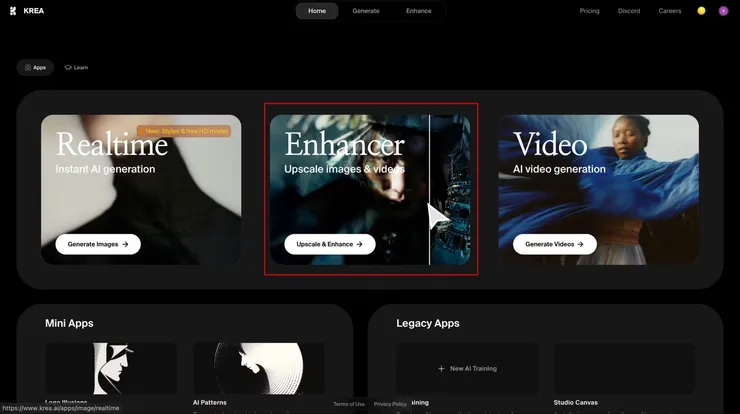Click the Upscale images & videos subtitle
The width and height of the screenshot is (740, 414).
[345, 169]
